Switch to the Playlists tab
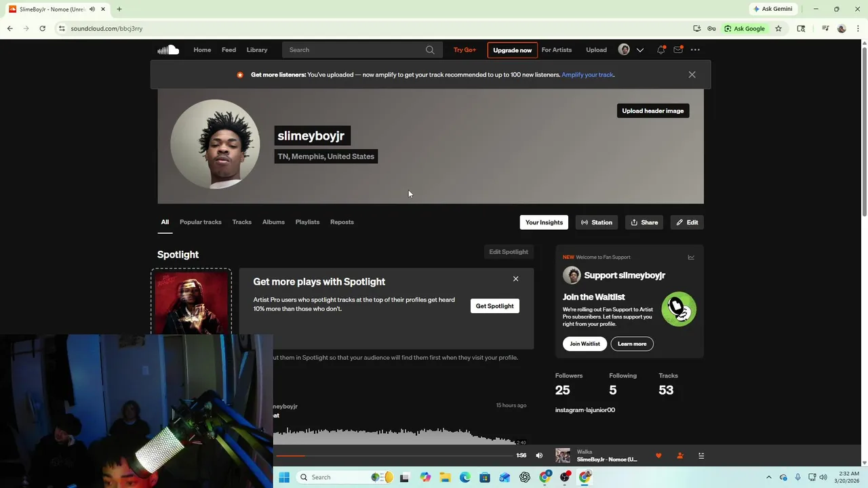Image resolution: width=868 pixels, height=488 pixels. tap(307, 222)
